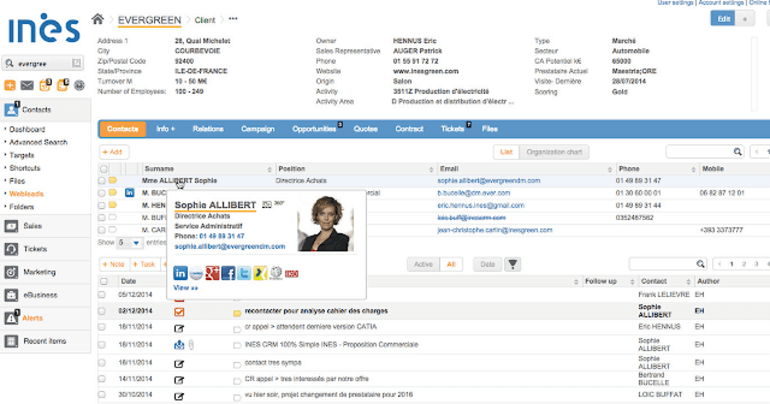
Task: Toggle select-all checkbox in contacts table header
Action: [x=104, y=169]
